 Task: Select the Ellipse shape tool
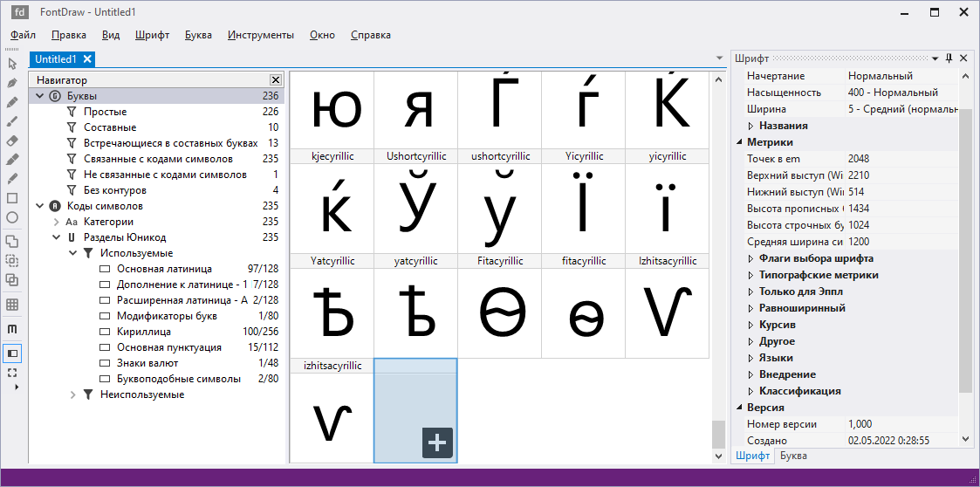click(12, 217)
